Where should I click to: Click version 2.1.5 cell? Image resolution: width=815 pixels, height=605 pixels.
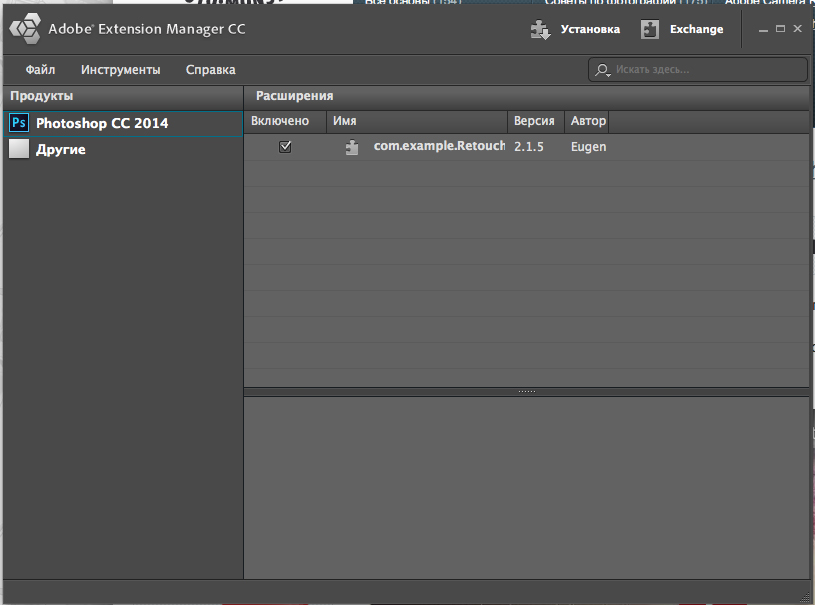pyautogui.click(x=529, y=147)
